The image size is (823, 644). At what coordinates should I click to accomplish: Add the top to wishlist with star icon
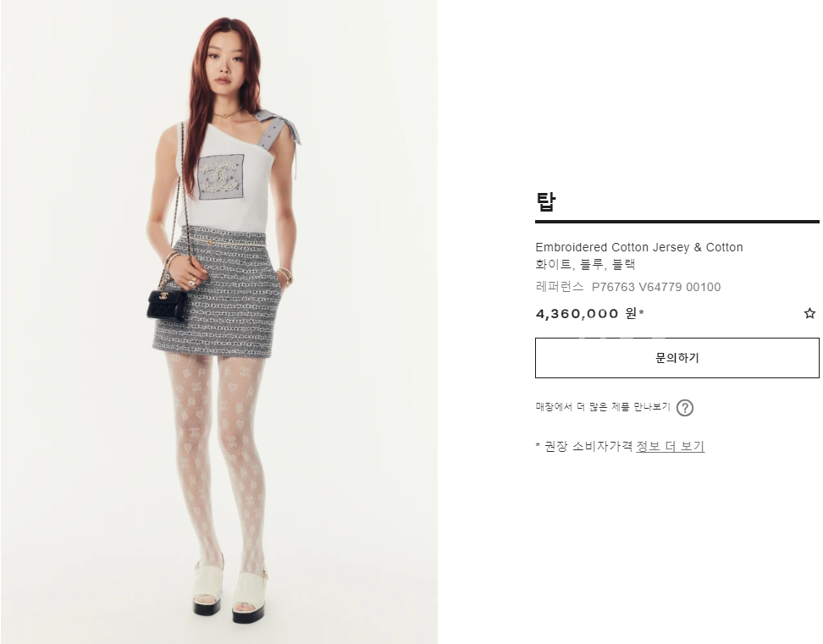pos(809,314)
